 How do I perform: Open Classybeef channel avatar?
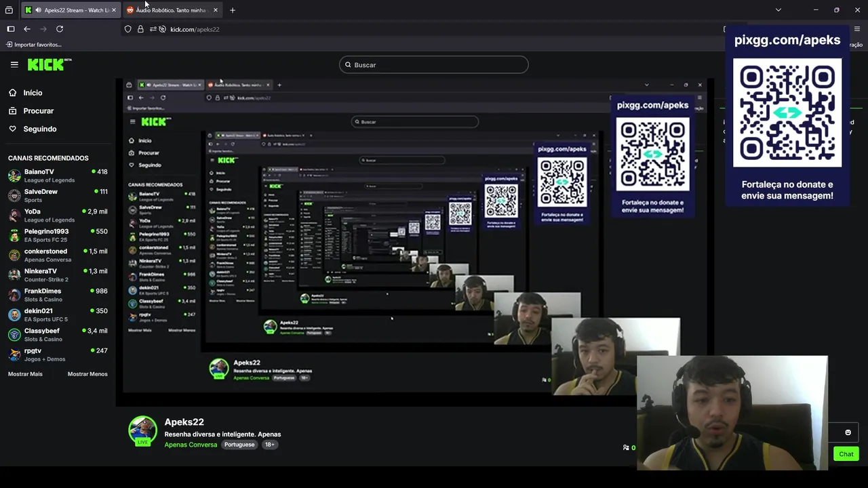pos(14,335)
